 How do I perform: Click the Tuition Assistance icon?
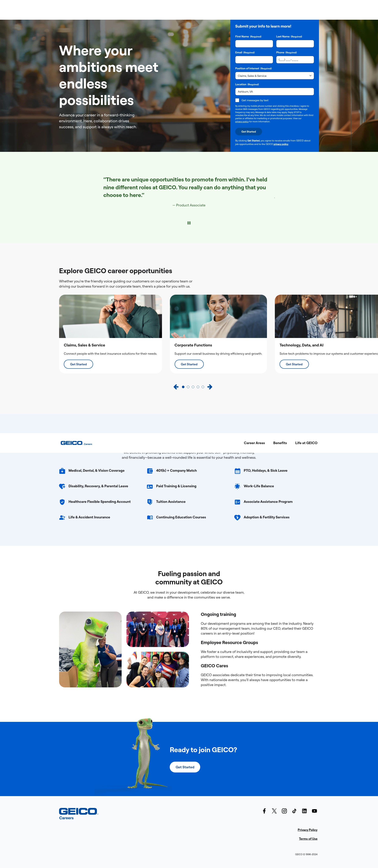150,502
